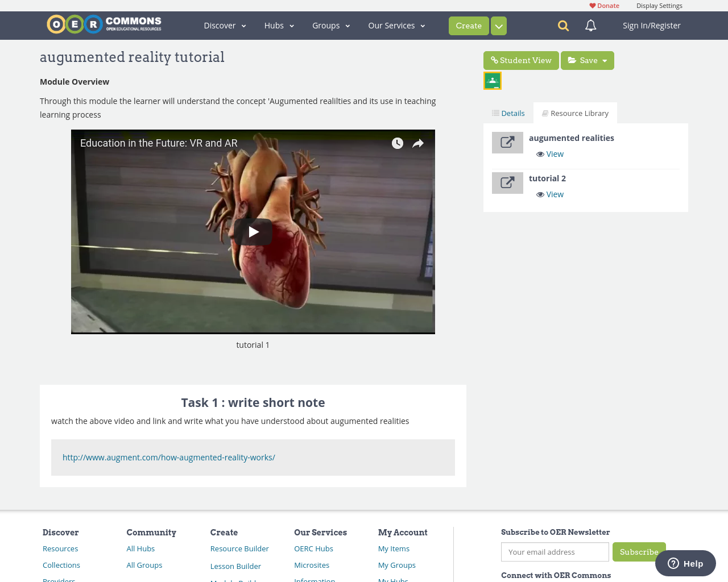Share to Google Classroom icon

(x=492, y=80)
